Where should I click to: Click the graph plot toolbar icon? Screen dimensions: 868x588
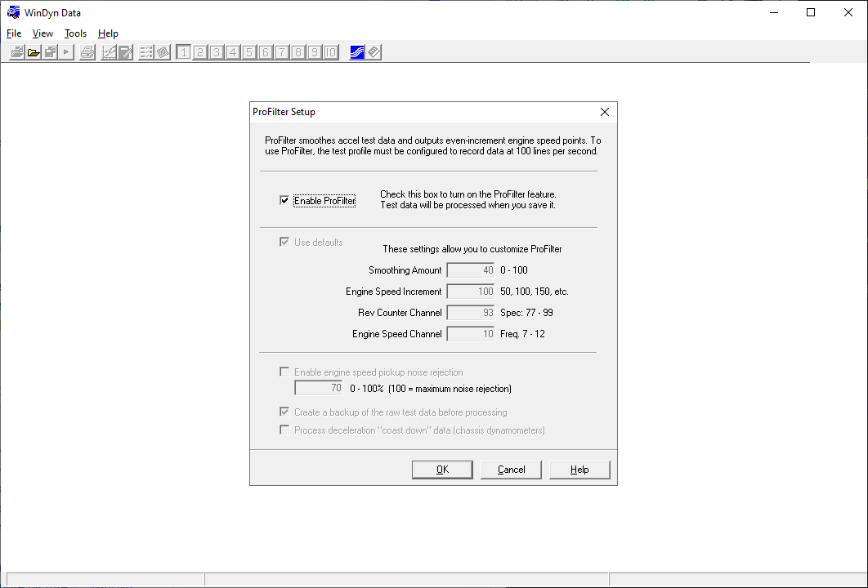coord(109,52)
